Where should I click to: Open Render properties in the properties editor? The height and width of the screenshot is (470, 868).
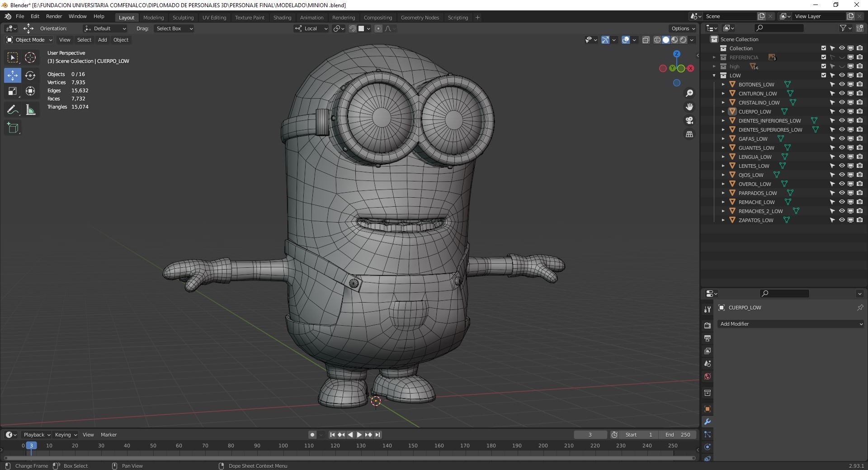pos(708,325)
